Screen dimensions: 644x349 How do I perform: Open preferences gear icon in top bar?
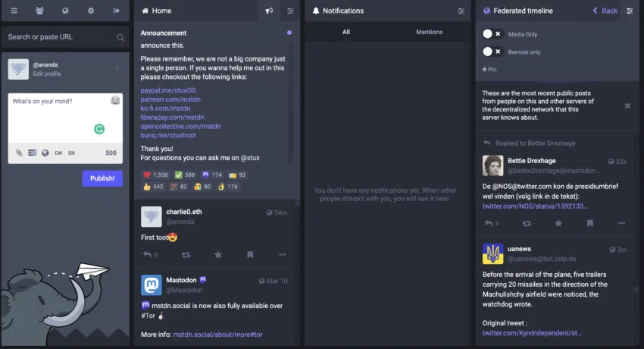(91, 11)
